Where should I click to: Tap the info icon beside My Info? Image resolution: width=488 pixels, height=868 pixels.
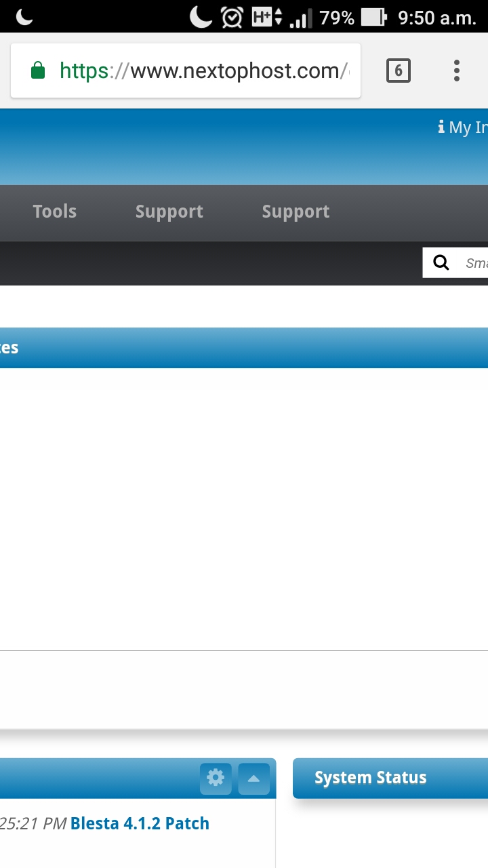[x=441, y=127]
